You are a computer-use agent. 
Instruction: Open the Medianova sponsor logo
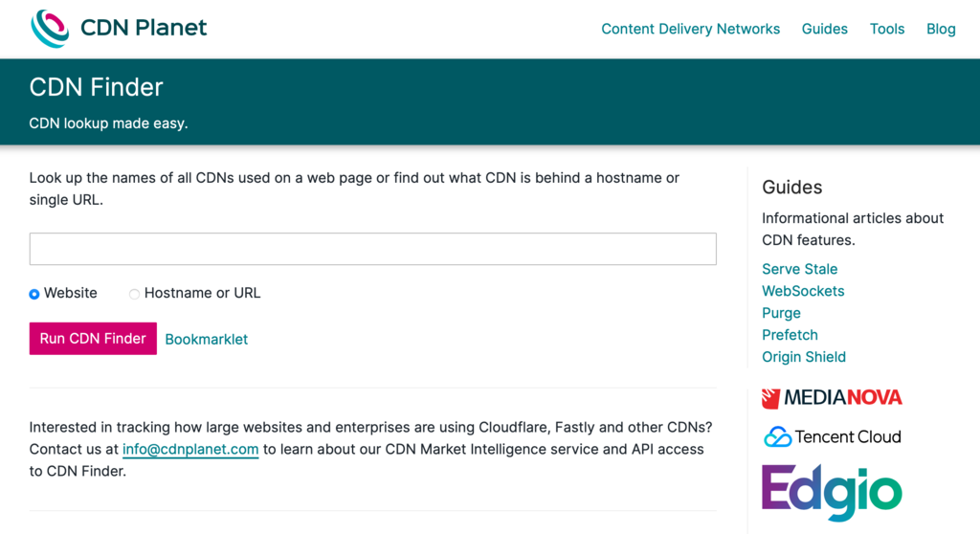[832, 398]
